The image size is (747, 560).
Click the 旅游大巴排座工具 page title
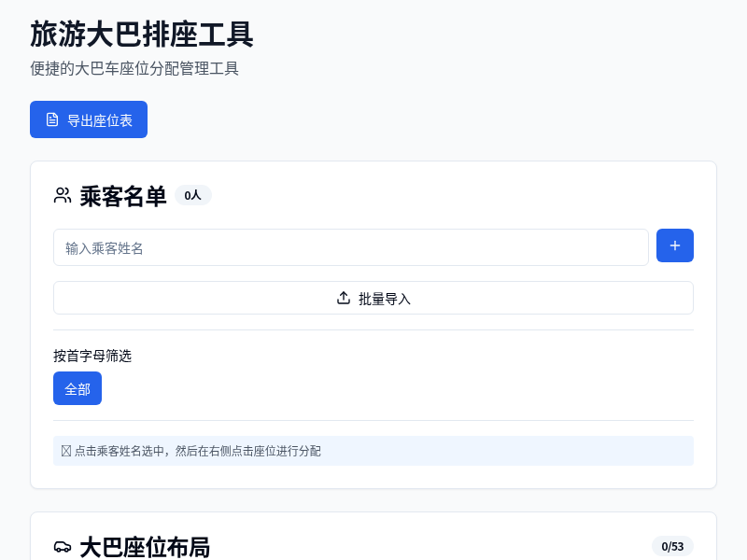coord(142,34)
